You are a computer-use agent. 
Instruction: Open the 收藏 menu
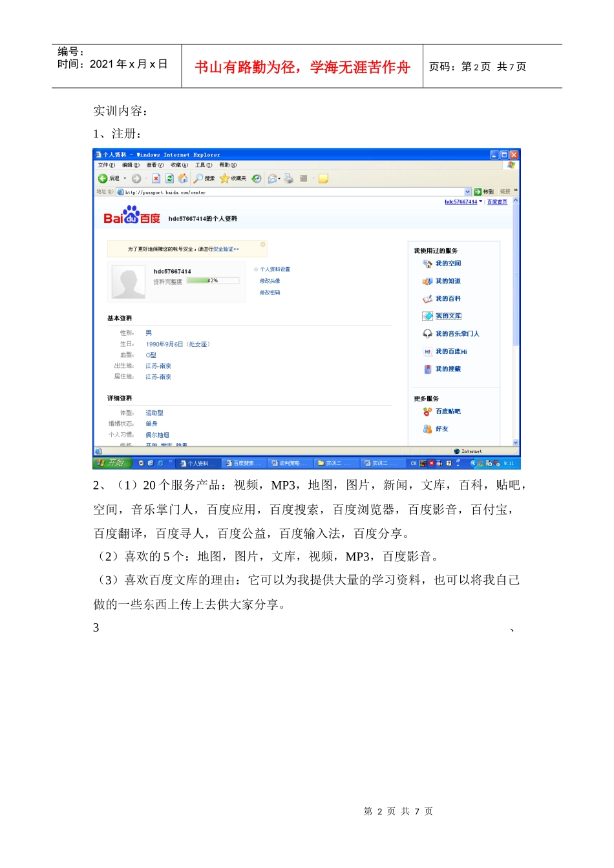click(x=179, y=165)
